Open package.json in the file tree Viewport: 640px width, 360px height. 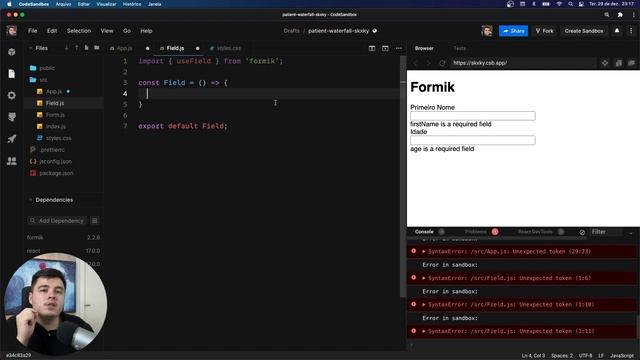56,173
